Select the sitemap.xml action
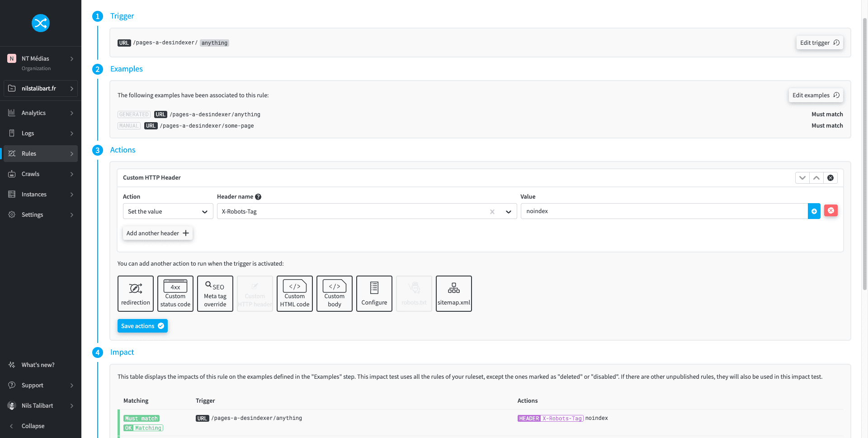 click(453, 293)
